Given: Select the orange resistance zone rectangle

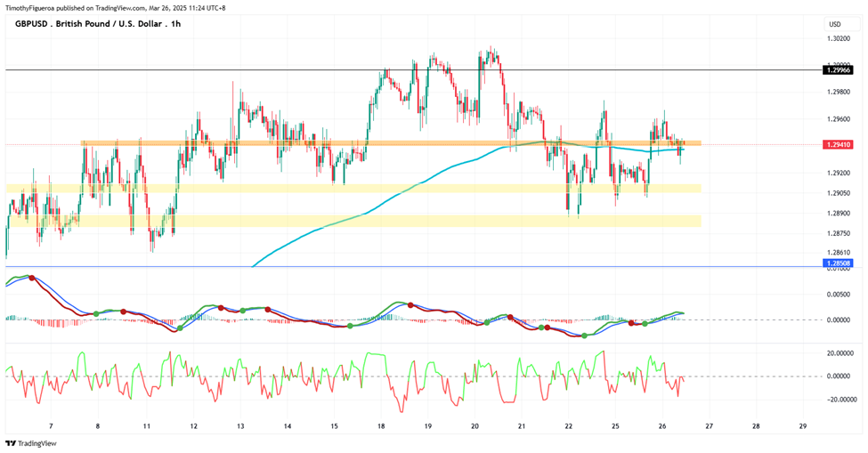Looking at the screenshot, I should click(x=391, y=143).
